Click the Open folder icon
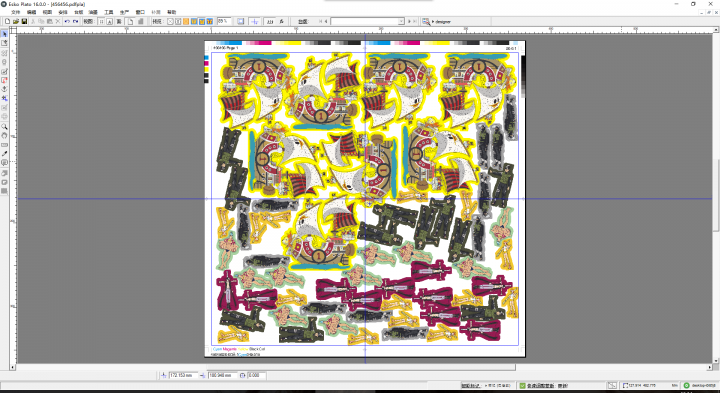The image size is (720, 393). pos(16,21)
